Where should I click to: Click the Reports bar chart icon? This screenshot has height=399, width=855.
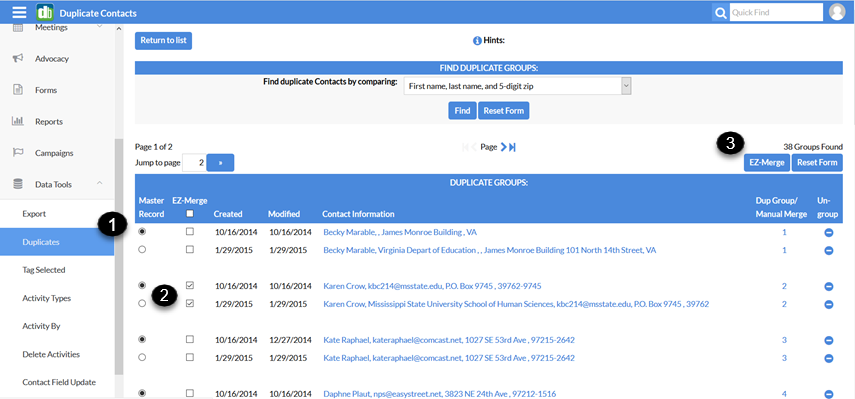coord(17,121)
